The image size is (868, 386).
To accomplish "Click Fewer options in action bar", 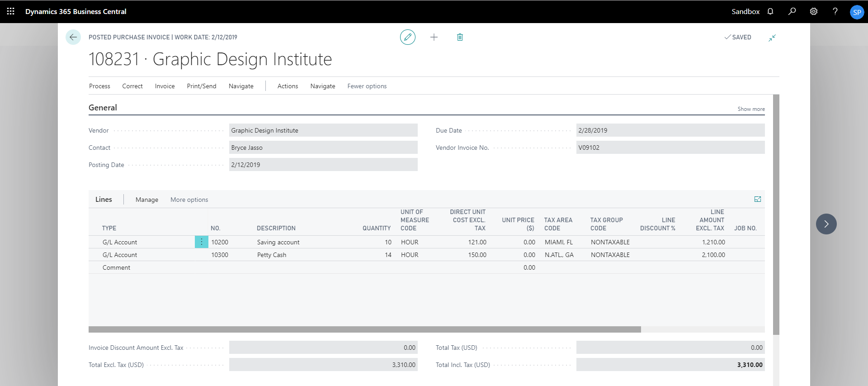I will click(x=367, y=86).
